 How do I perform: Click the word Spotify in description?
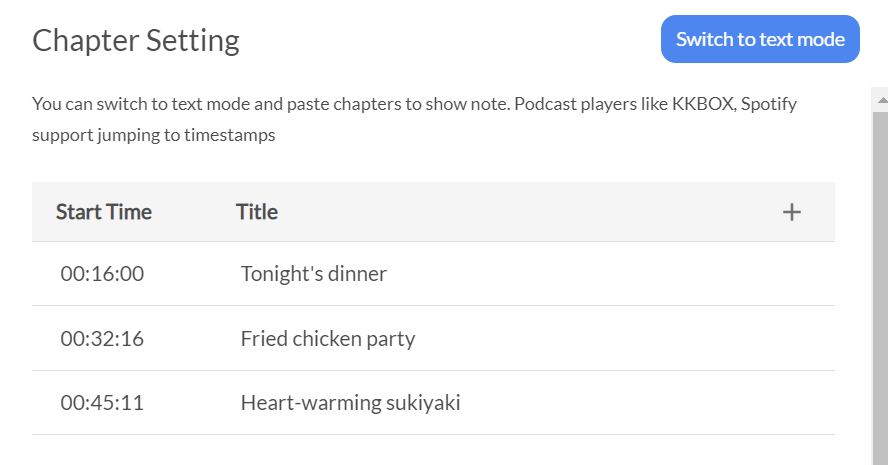point(769,104)
